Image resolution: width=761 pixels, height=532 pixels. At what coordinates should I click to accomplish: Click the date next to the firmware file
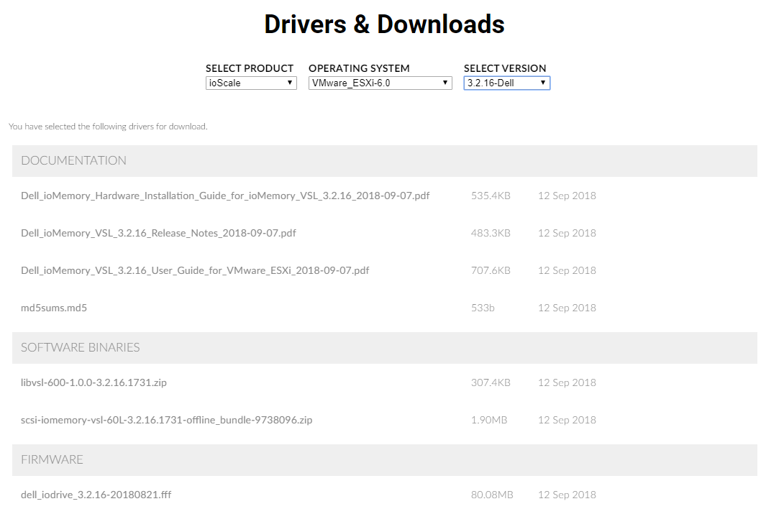click(567, 495)
